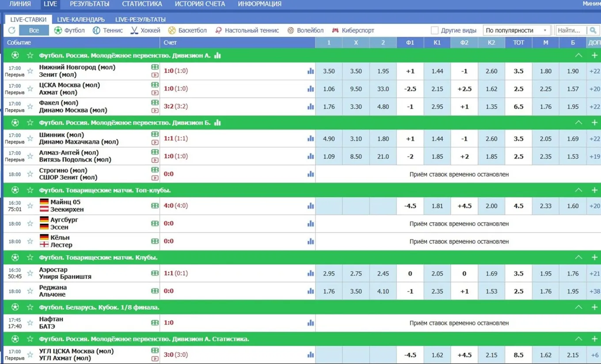Favorite the Факел (мол) vs Динамо Москва match
The image size is (601, 364).
30,106
